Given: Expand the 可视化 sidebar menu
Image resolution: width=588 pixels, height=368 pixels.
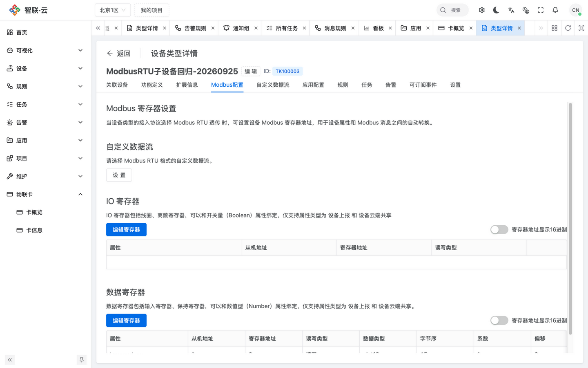Looking at the screenshot, I should coord(45,50).
